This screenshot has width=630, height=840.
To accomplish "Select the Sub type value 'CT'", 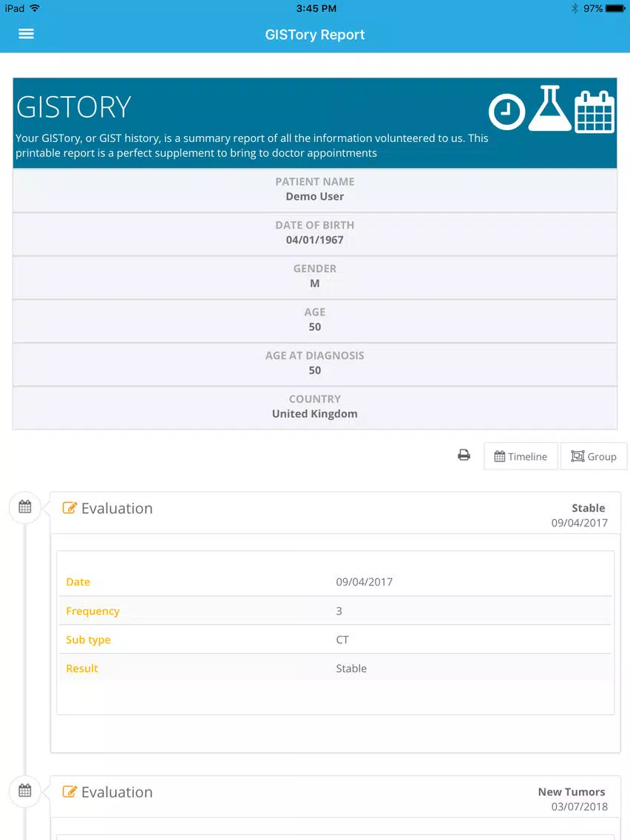I will [342, 640].
